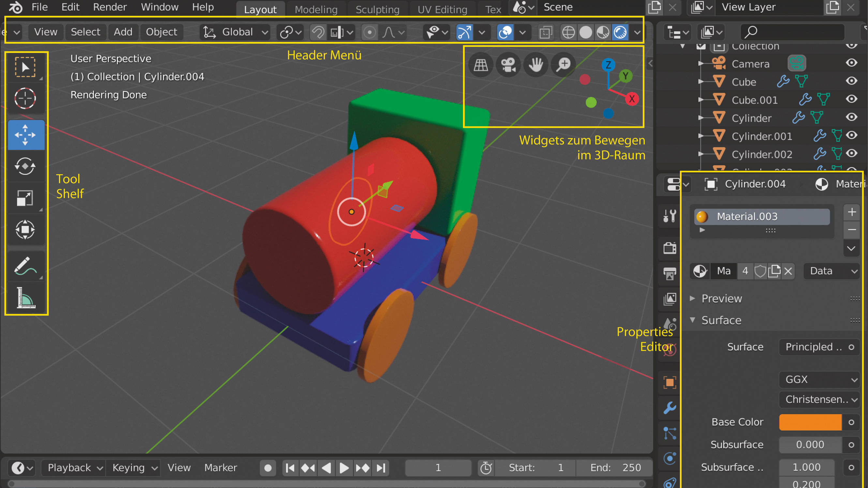Activate the Rotate tool
Image resolution: width=868 pixels, height=488 pixels.
[25, 166]
